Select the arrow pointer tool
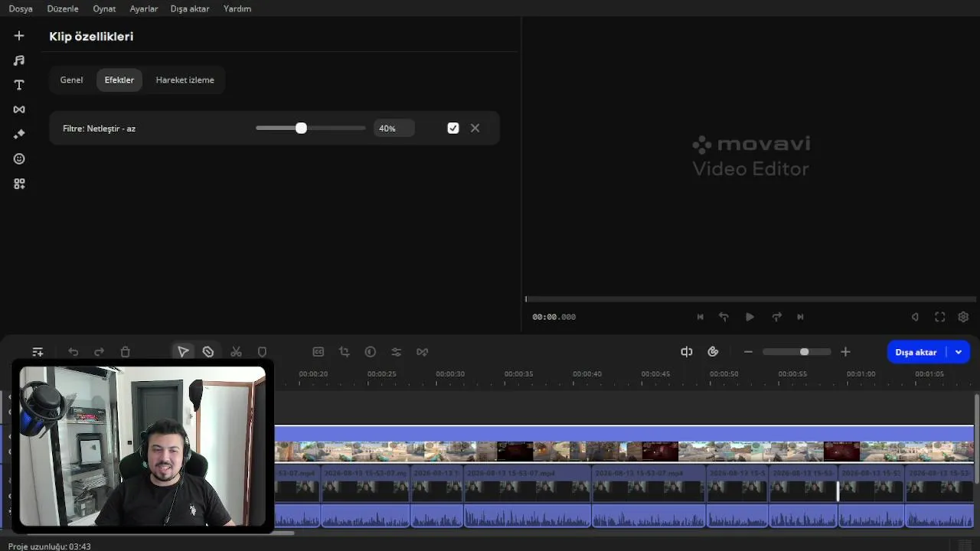This screenshot has height=551, width=980. (x=183, y=352)
